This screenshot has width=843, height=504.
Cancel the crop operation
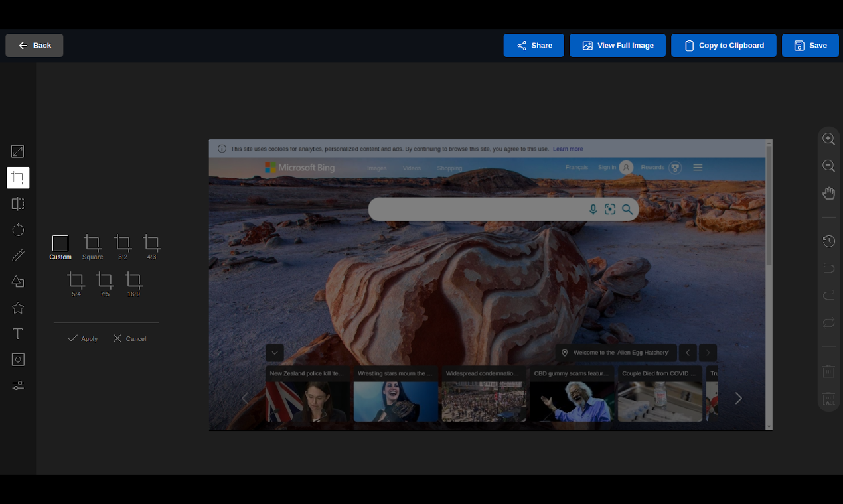[129, 338]
